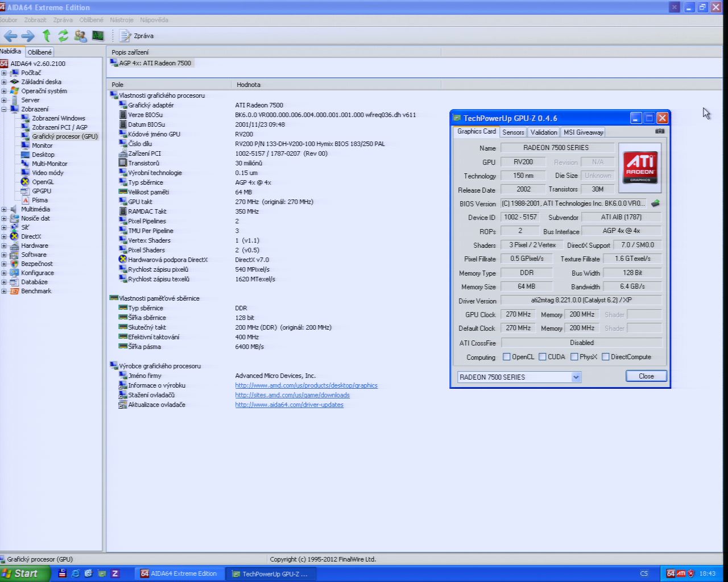Open the Soubor menu
728x582 pixels.
coord(9,20)
